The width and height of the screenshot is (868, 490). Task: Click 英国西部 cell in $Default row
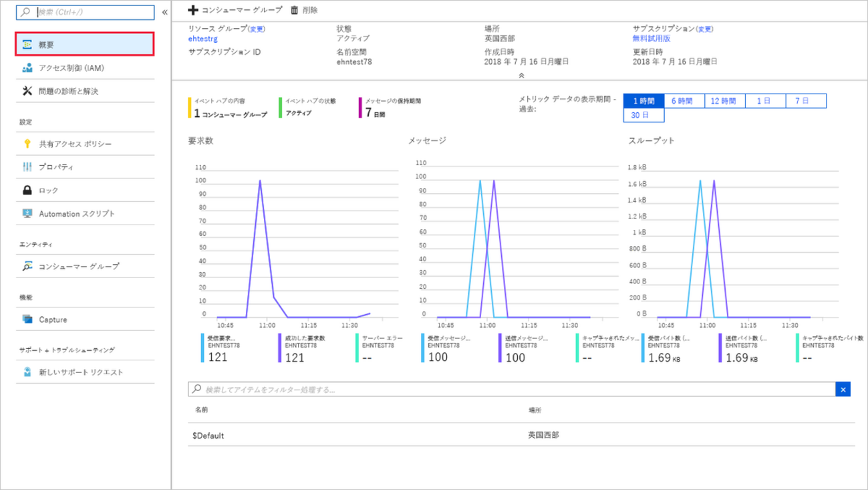[543, 435]
